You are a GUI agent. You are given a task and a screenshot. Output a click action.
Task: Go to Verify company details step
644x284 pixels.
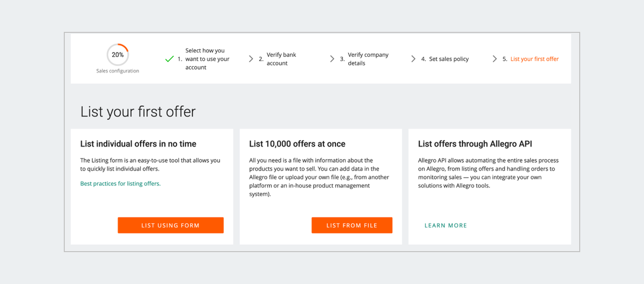pos(368,59)
